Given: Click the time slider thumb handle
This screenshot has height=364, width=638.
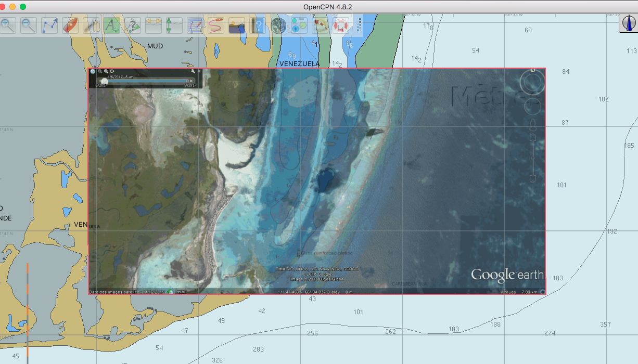Looking at the screenshot, I should (x=104, y=81).
